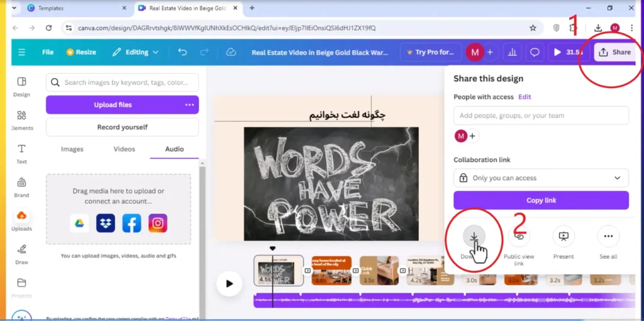Open Canva assistant sparkle icon at bottom-left
The width and height of the screenshot is (644, 321).
22,316
